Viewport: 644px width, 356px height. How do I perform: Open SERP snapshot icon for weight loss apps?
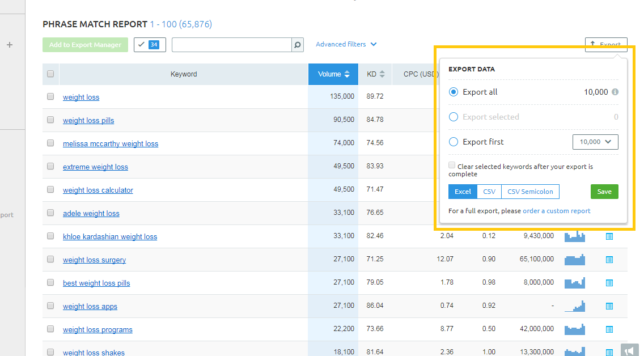(609, 306)
